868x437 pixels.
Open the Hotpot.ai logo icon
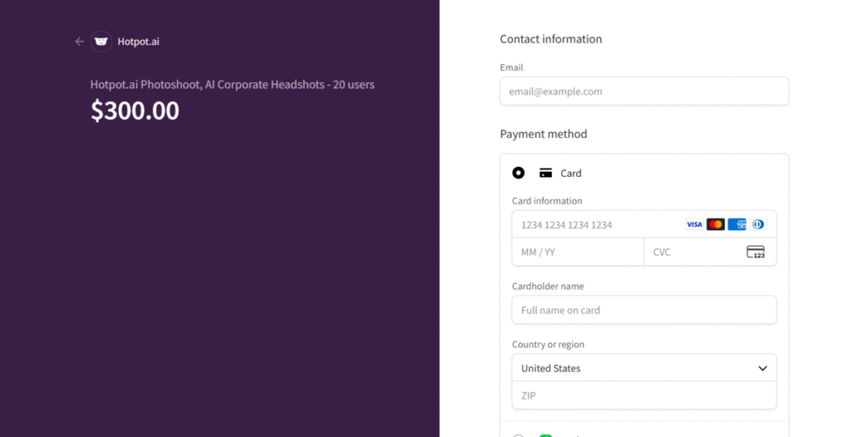(101, 41)
